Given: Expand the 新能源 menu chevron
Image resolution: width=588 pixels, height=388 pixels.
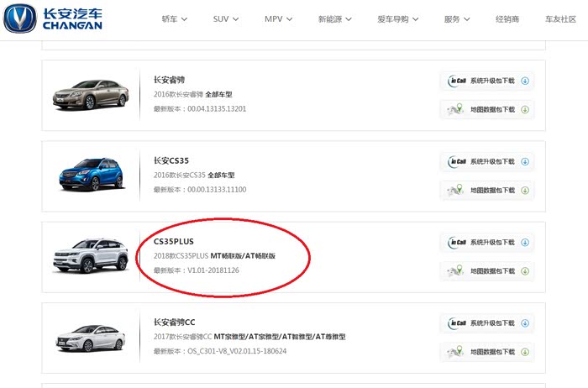Looking at the screenshot, I should (349, 19).
